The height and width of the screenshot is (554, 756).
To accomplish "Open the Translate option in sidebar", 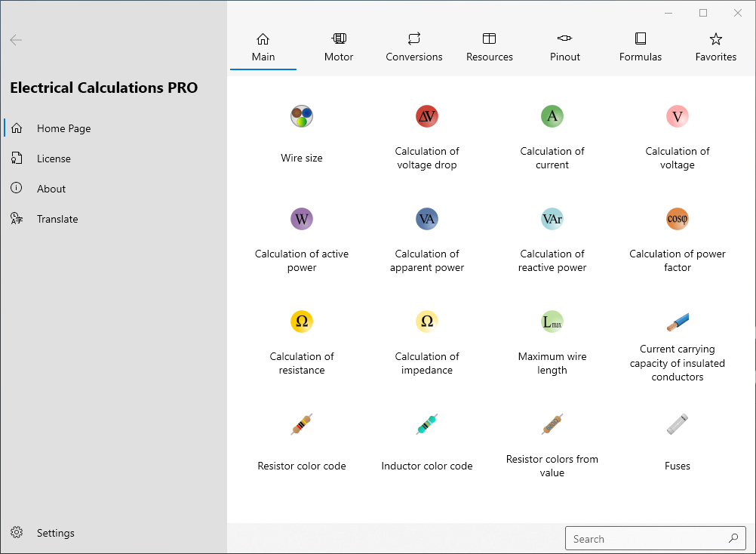I will click(57, 219).
